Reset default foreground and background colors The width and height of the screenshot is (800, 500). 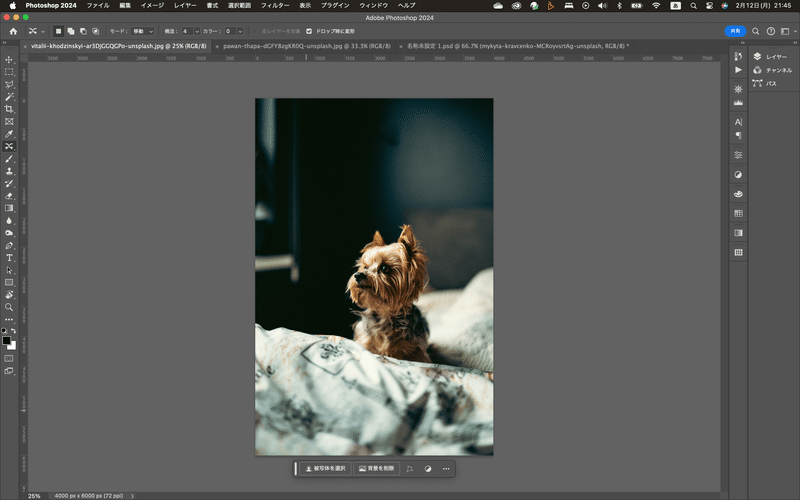click(x=5, y=331)
